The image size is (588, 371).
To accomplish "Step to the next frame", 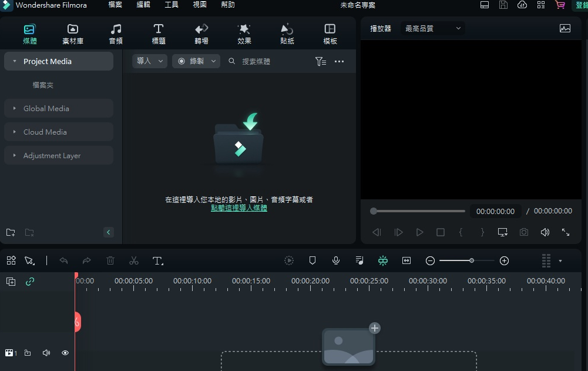I will 398,232.
